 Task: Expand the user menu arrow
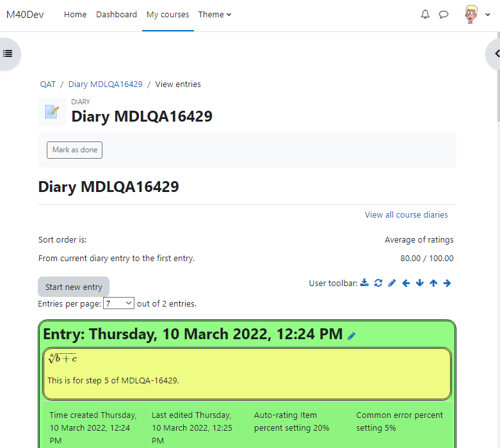(x=488, y=14)
